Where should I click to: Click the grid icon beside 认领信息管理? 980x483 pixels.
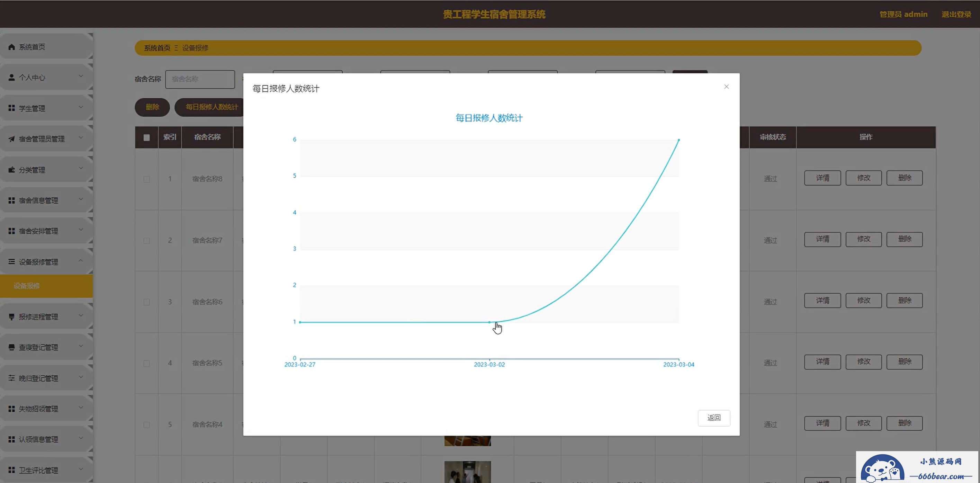click(11, 439)
